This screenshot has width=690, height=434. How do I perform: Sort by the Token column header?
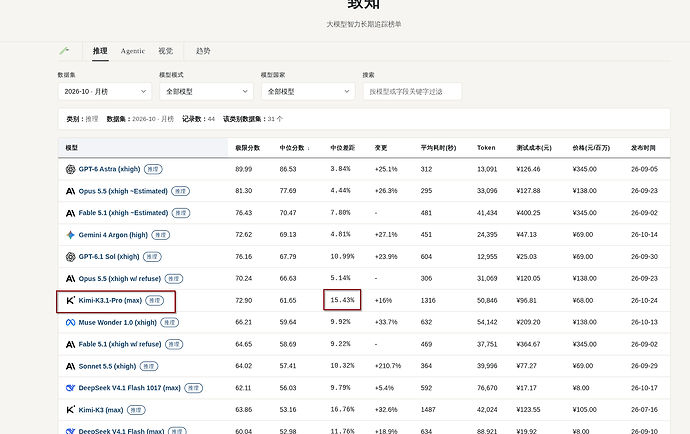click(486, 148)
